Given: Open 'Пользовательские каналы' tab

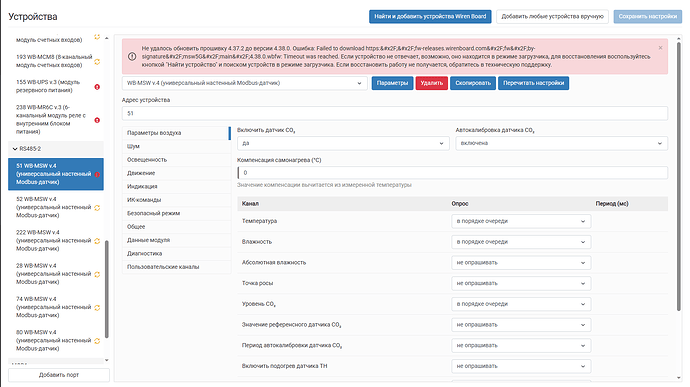Looking at the screenshot, I should (176, 267).
